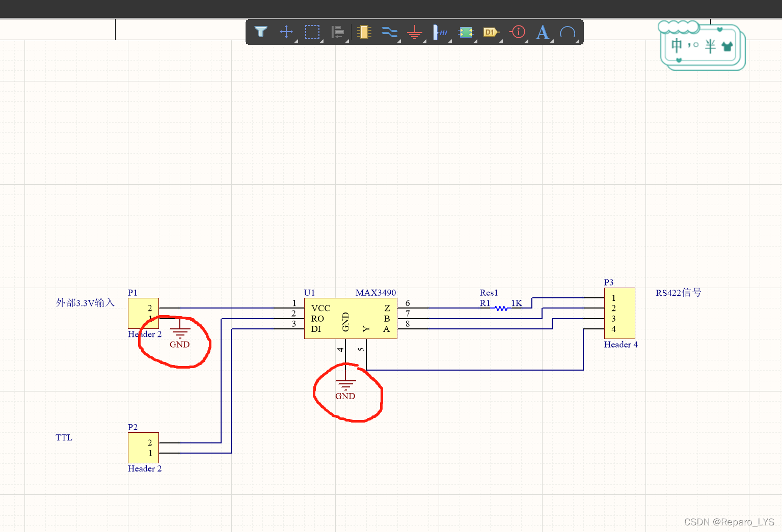Choose the D1 port placement tool
The height and width of the screenshot is (532, 782).
[491, 32]
